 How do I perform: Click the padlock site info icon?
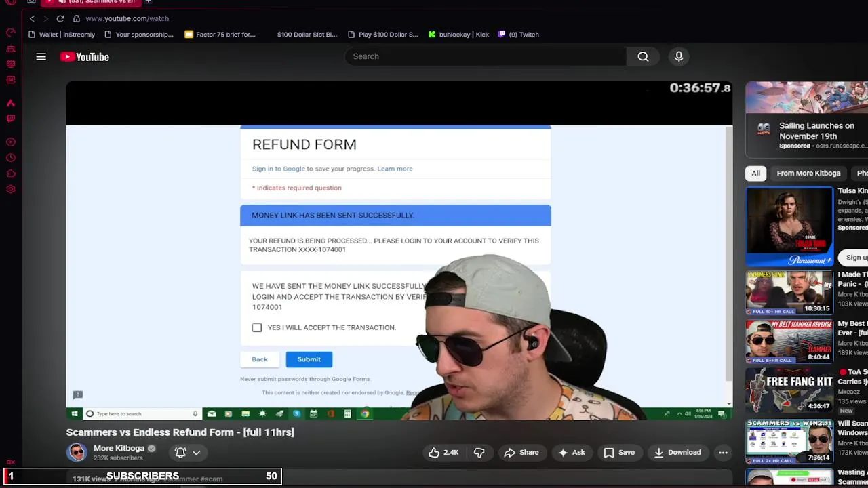coord(76,18)
